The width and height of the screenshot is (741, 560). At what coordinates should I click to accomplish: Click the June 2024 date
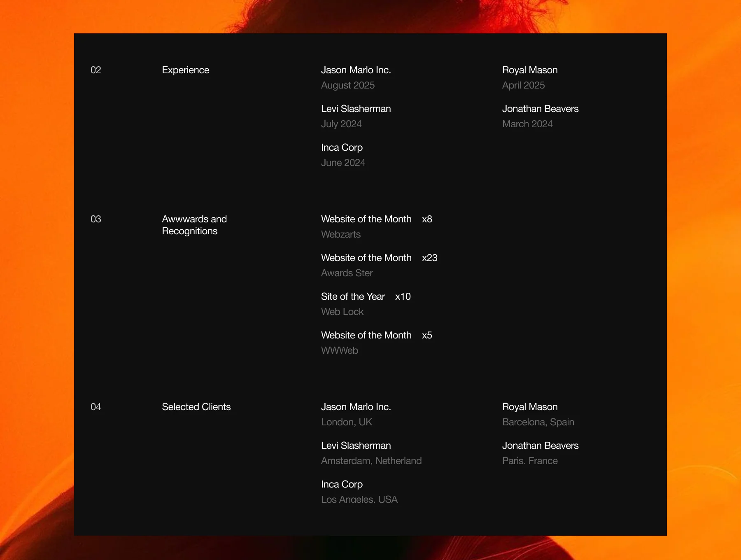(x=343, y=163)
